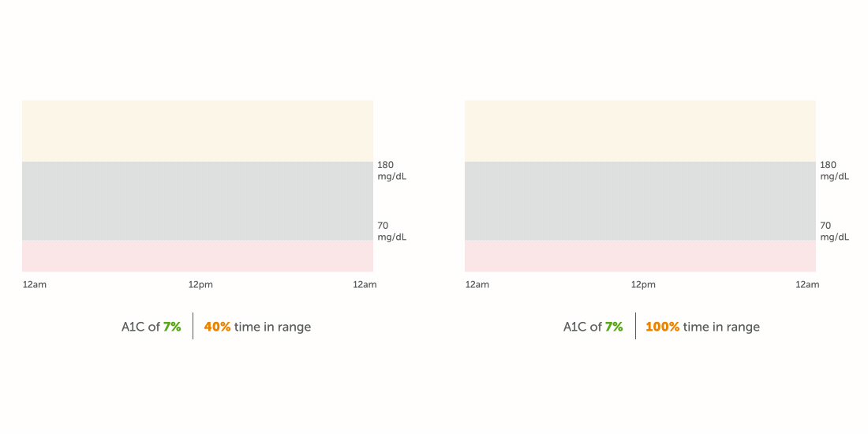868x434 pixels.
Task: Click A1C of 7% under right chart
Action: [x=593, y=327]
